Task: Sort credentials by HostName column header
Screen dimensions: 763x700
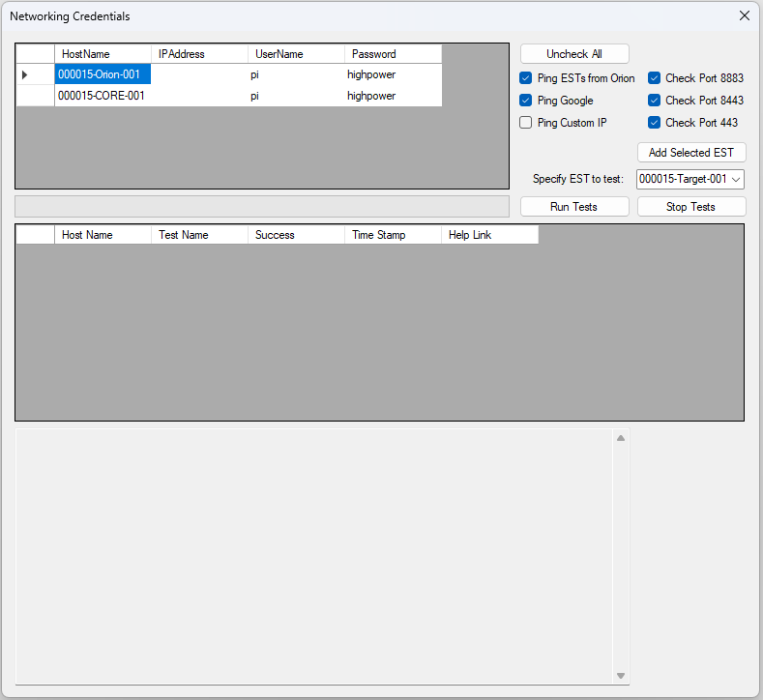Action: pos(103,54)
